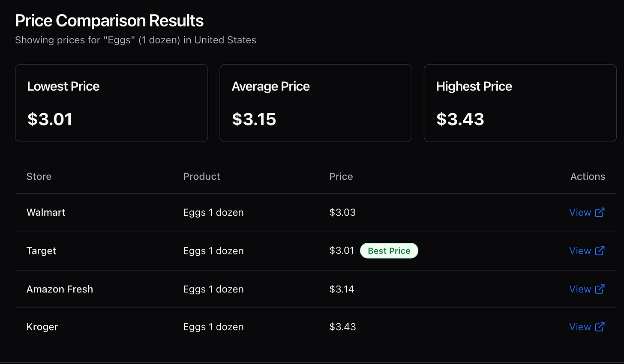The height and width of the screenshot is (364, 624).
Task: Follow the View link for Amazon Fresh
Action: pos(587,289)
